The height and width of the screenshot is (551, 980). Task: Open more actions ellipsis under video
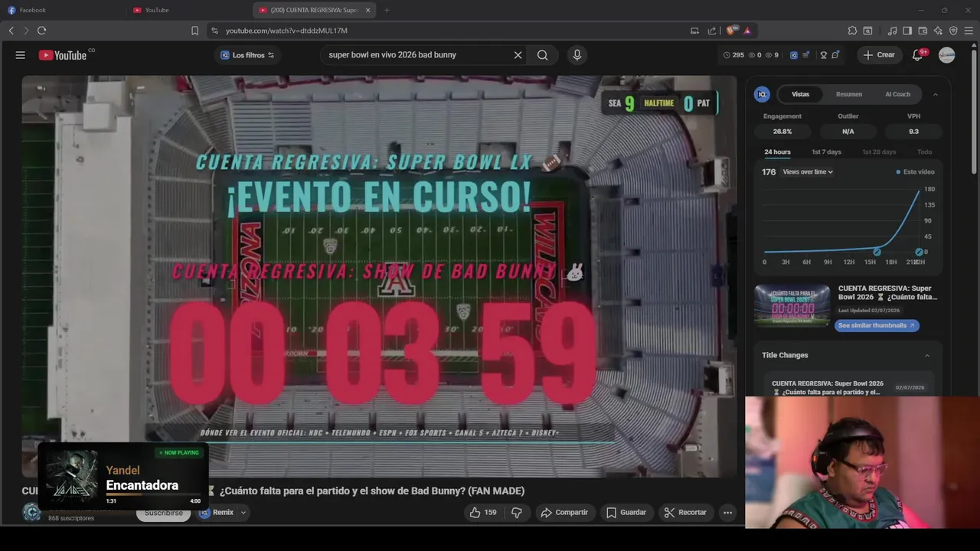[727, 513]
